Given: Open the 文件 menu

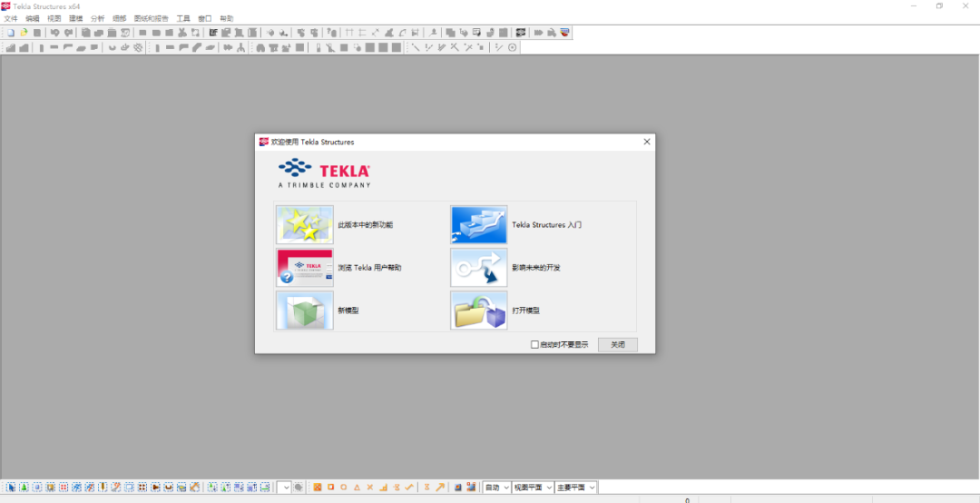Looking at the screenshot, I should pos(11,18).
